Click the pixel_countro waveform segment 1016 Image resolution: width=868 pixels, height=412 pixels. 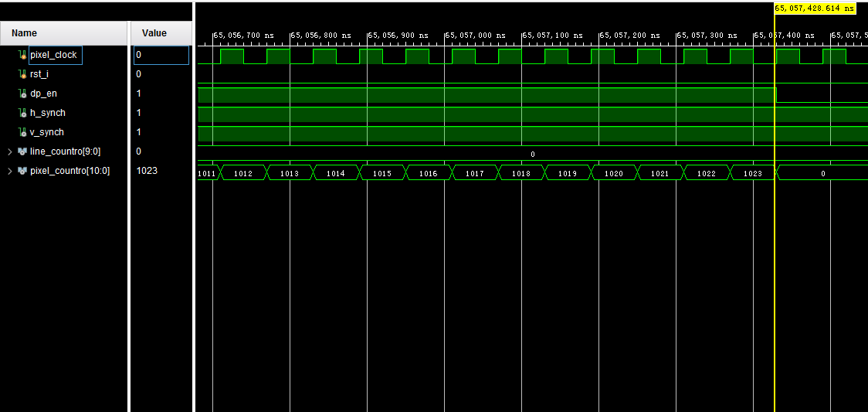tap(429, 173)
